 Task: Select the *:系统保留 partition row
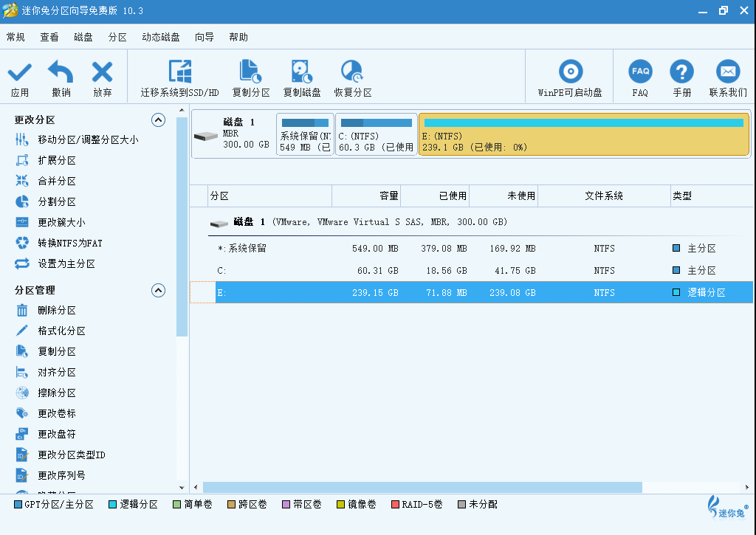(x=472, y=249)
